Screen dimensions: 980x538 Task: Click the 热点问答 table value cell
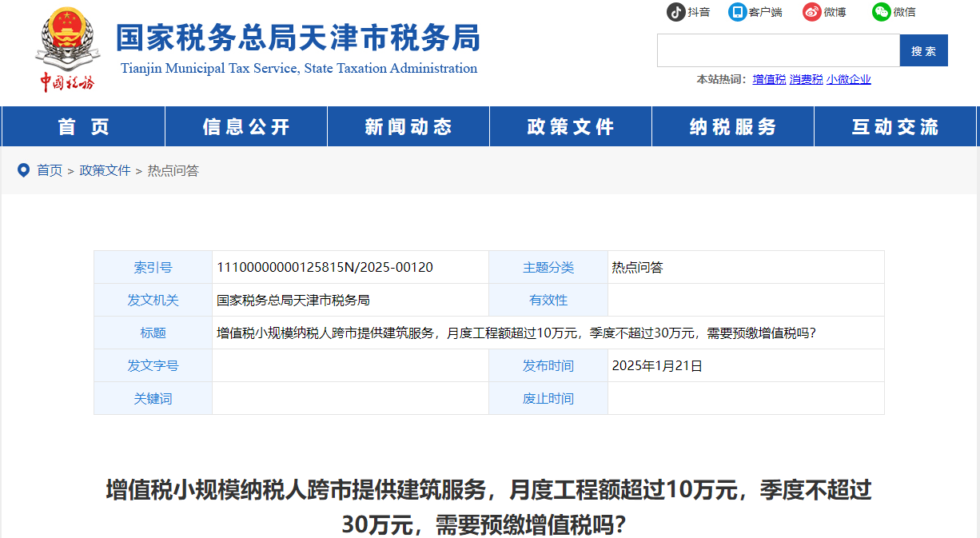point(746,267)
